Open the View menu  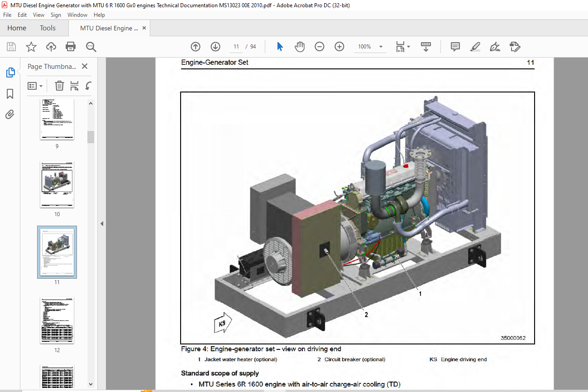[38, 15]
